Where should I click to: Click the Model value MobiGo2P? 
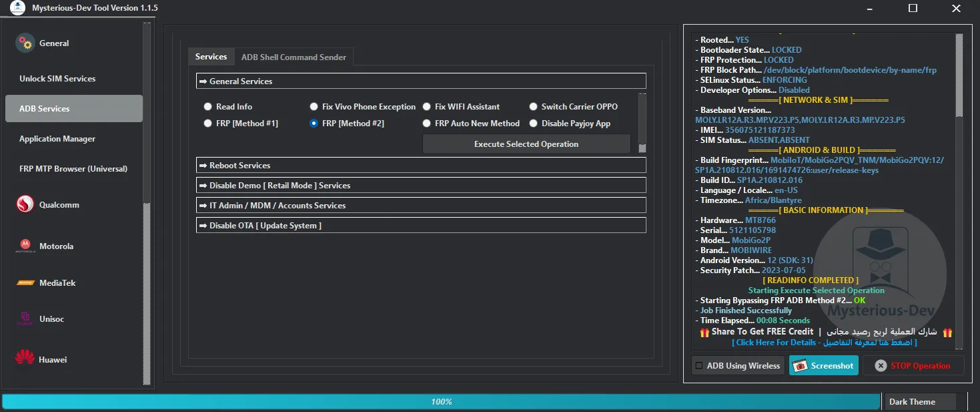click(x=751, y=240)
